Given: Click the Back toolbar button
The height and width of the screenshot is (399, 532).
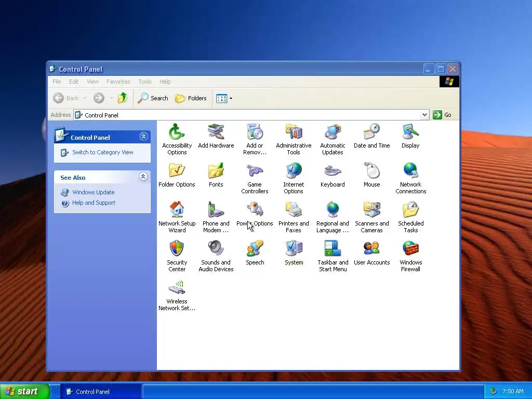Looking at the screenshot, I should pyautogui.click(x=66, y=98).
